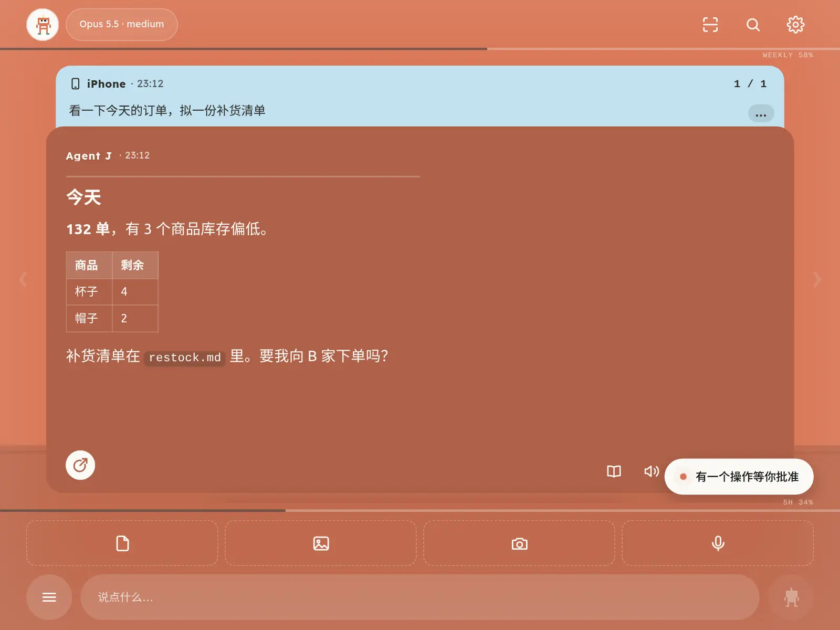Take a photo with the camera button
The height and width of the screenshot is (630, 840).
pos(519,543)
